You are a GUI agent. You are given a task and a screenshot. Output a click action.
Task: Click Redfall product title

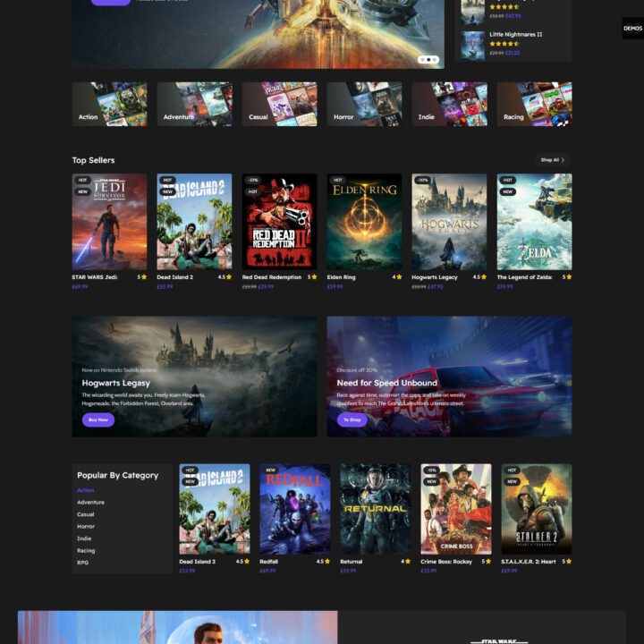[x=268, y=562]
